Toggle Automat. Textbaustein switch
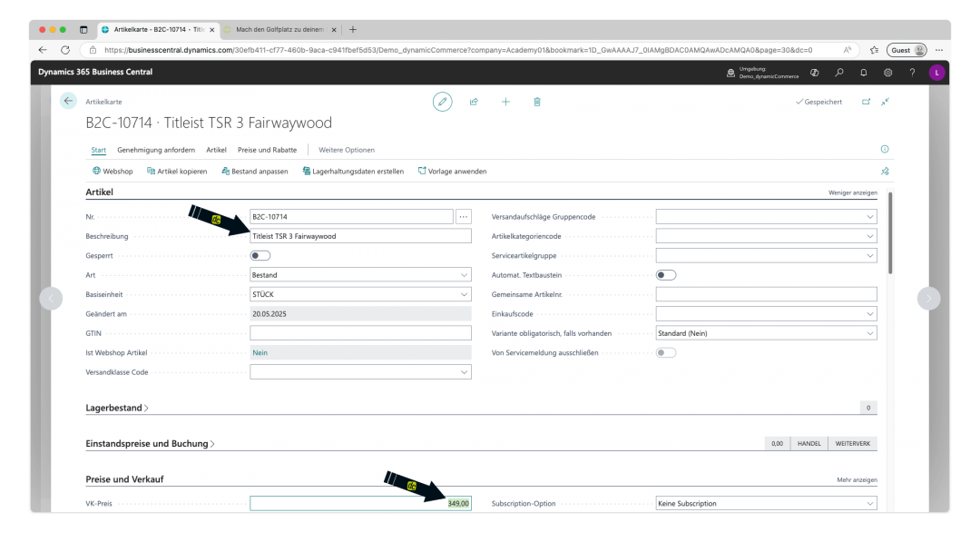980x552 pixels. tap(666, 274)
